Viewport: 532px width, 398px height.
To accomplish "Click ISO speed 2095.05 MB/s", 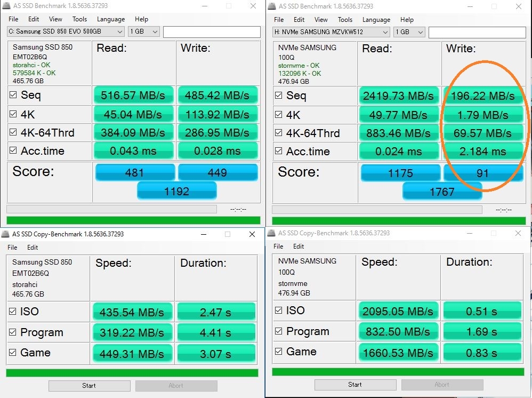I will tap(398, 311).
